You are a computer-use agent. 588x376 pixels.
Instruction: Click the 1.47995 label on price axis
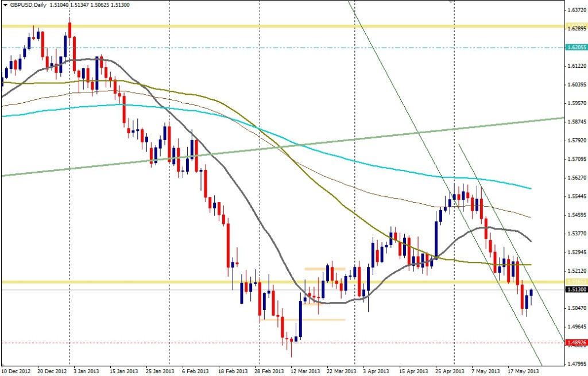[575, 363]
